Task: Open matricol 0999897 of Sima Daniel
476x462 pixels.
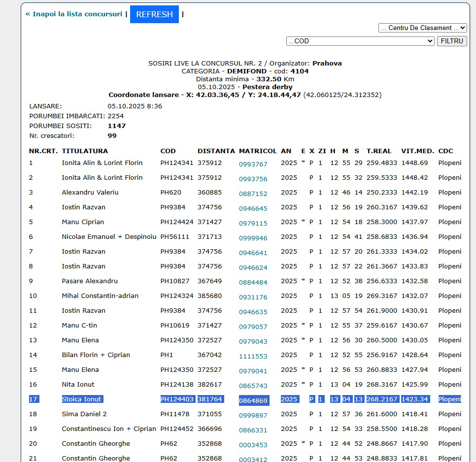Action: (253, 416)
